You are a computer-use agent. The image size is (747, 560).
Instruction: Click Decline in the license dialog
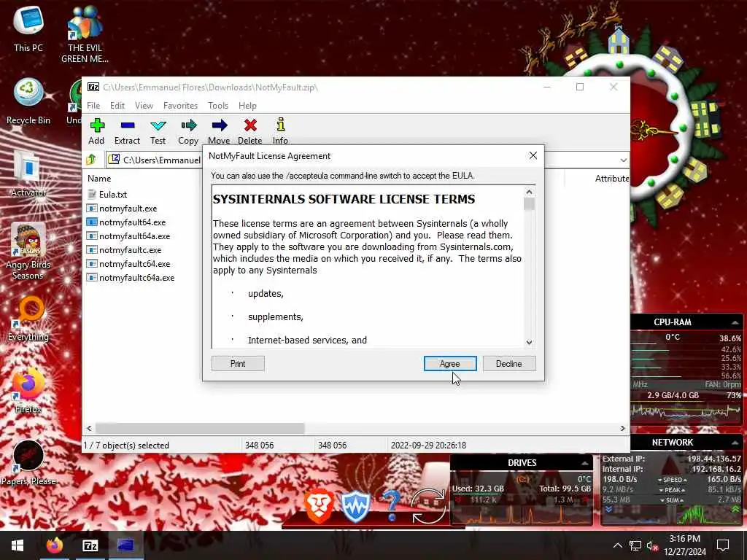click(508, 363)
